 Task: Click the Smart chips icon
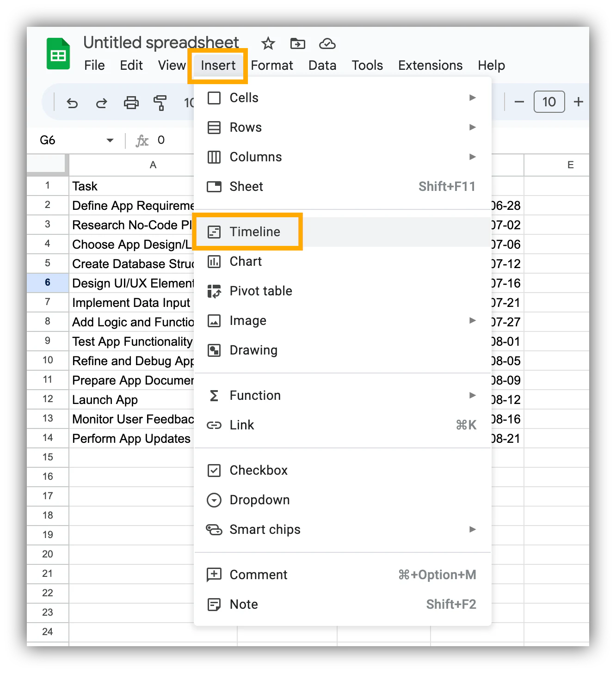pos(214,530)
